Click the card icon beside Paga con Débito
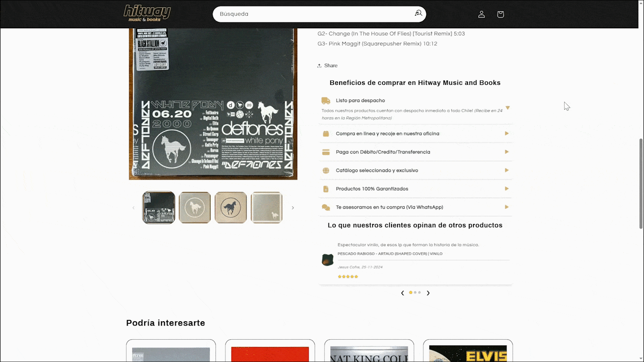 click(x=326, y=152)
